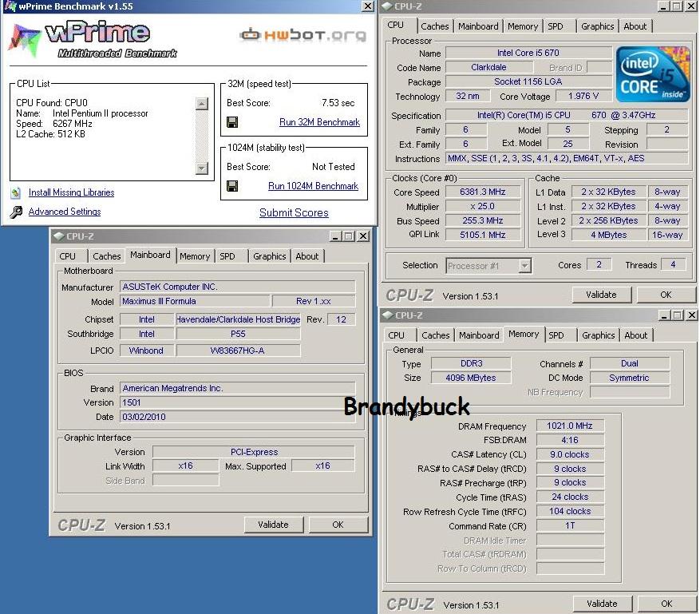Click the Command Rate value 1T
The image size is (700, 614).
pos(570,526)
